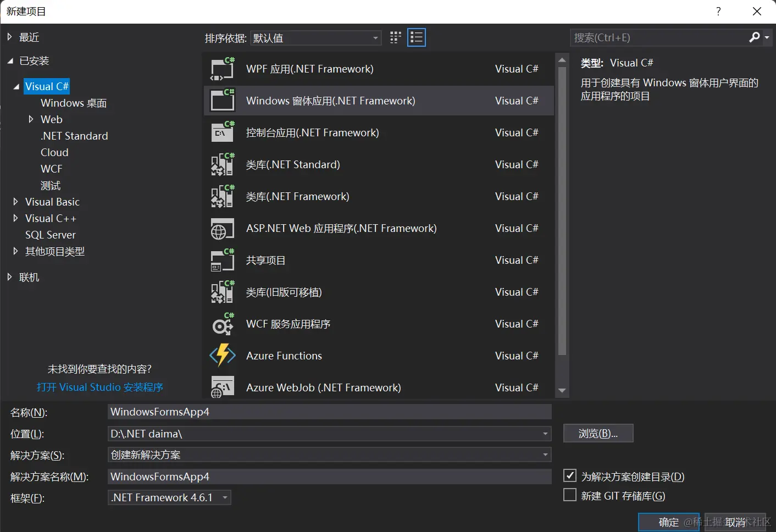Close the 新建项目 dialog
This screenshot has width=776, height=532.
[x=757, y=11]
